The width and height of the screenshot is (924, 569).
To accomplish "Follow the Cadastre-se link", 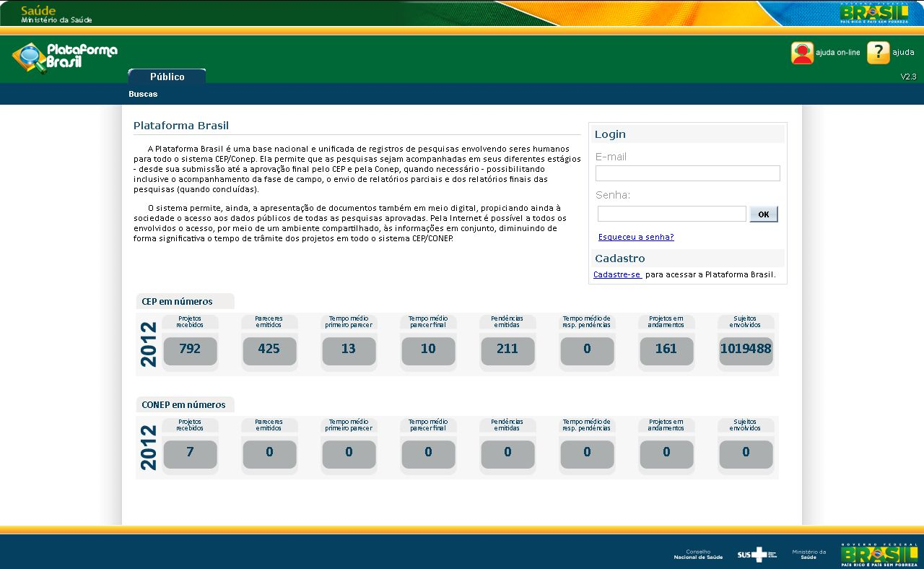I will 617,274.
